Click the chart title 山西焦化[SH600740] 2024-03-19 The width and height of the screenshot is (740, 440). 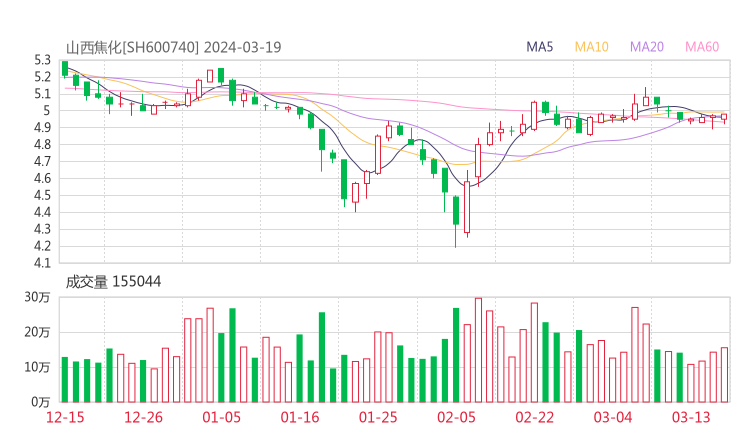(x=173, y=47)
